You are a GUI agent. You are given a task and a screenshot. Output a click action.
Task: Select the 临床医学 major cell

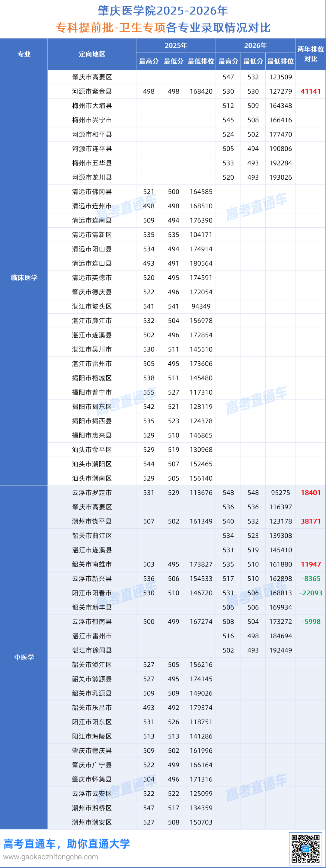click(24, 278)
